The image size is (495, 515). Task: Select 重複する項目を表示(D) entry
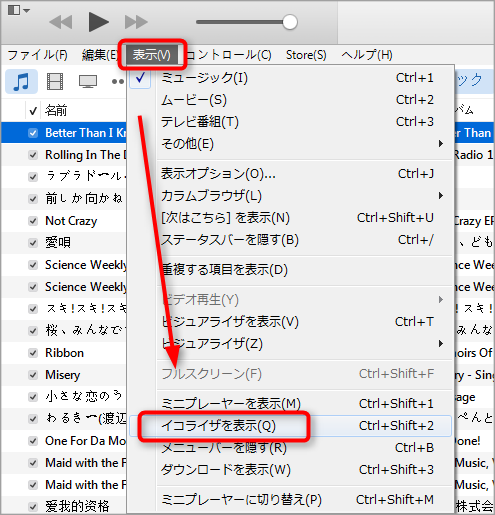(x=289, y=269)
